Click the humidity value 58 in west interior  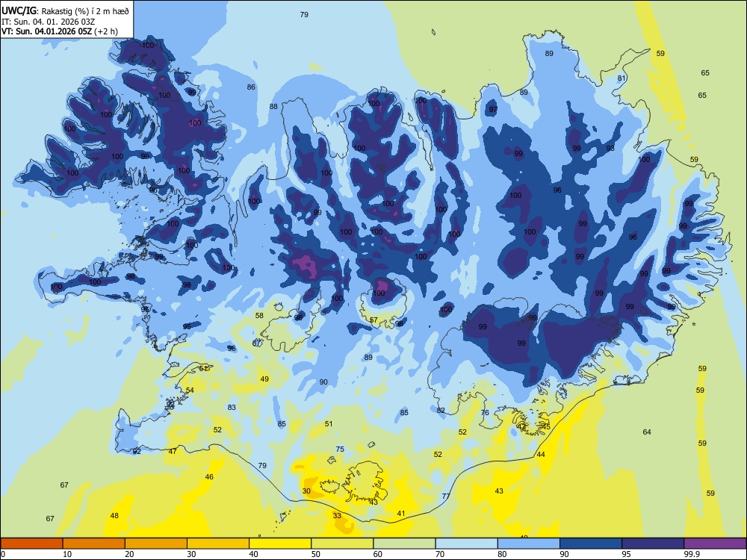pos(259,315)
